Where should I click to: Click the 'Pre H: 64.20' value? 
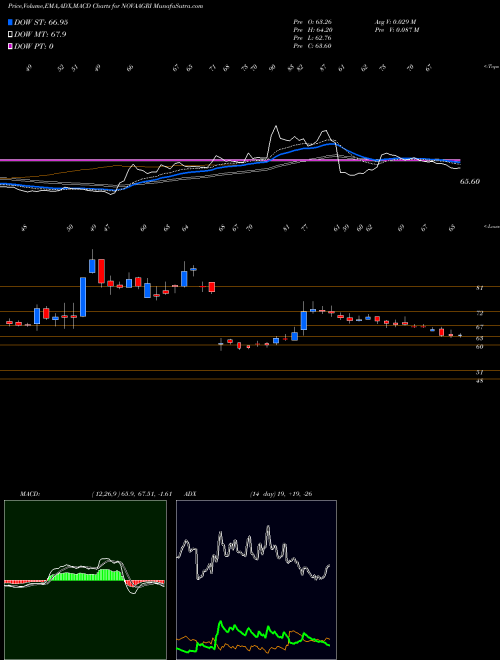[312, 30]
